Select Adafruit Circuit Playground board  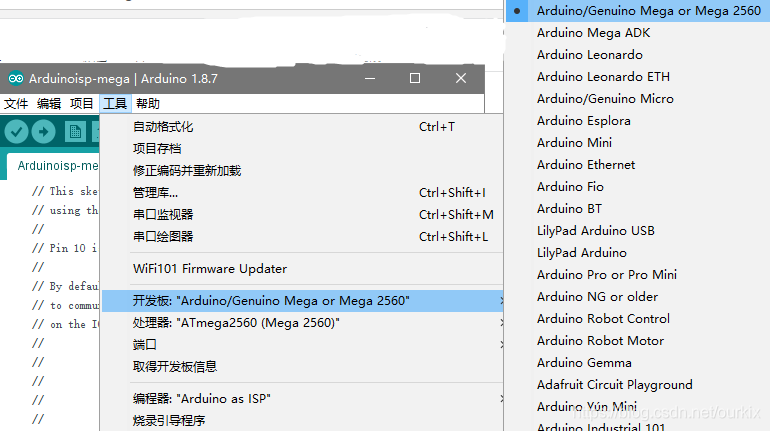click(638, 385)
